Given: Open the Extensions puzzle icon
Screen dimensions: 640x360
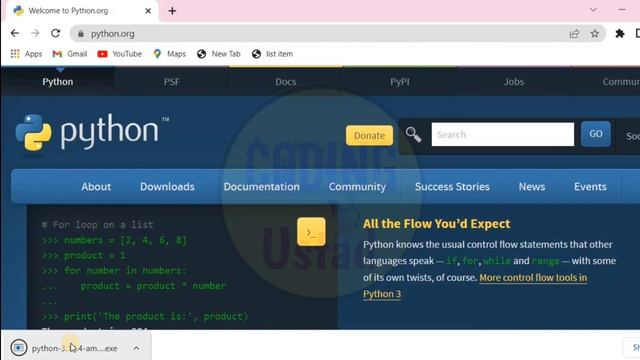Looking at the screenshot, I should tap(620, 33).
